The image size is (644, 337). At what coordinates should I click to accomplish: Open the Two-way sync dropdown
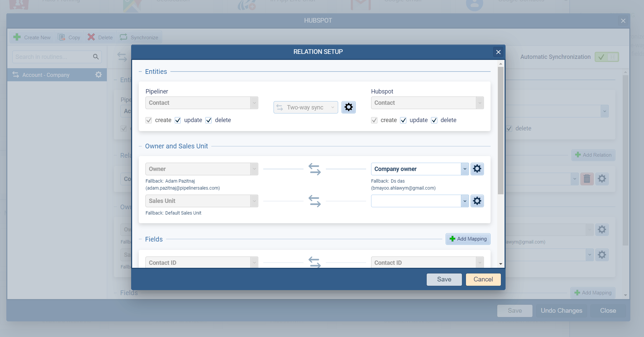pos(306,107)
